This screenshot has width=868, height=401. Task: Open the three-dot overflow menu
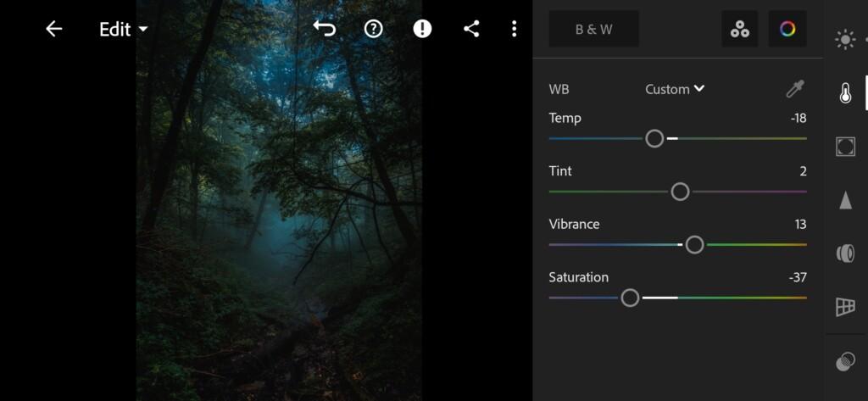515,29
